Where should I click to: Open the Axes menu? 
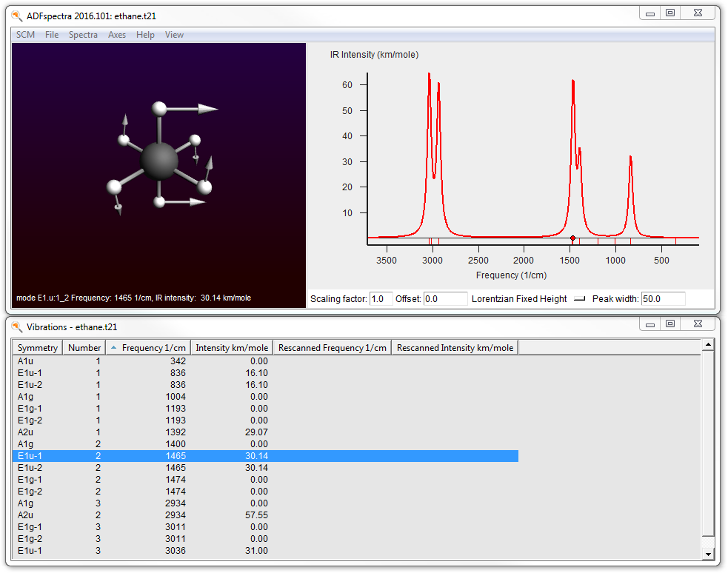click(117, 35)
